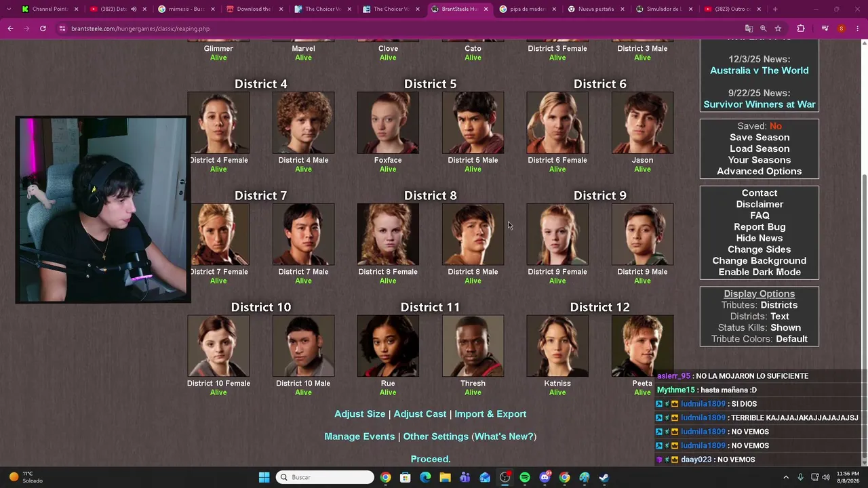Click the site info icon beside the URL
868x488 pixels.
coord(62,28)
